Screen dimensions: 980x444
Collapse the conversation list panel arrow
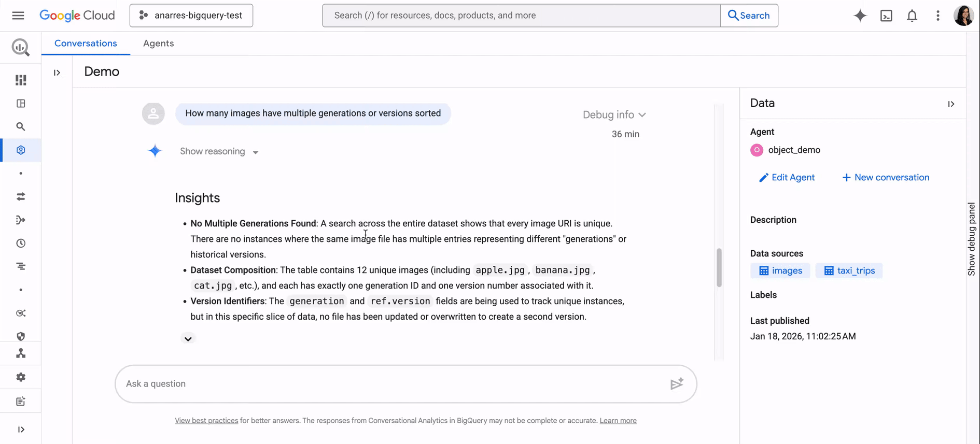click(57, 73)
